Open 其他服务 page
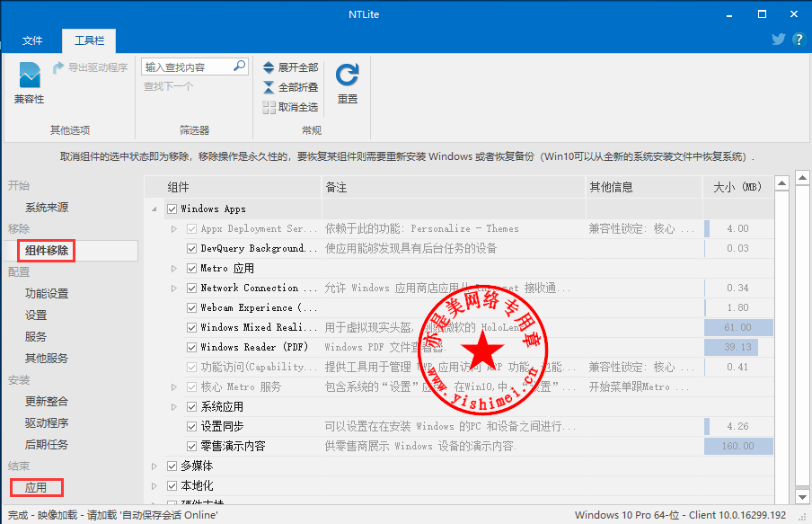Viewport: 812px width, 524px height. [47, 358]
